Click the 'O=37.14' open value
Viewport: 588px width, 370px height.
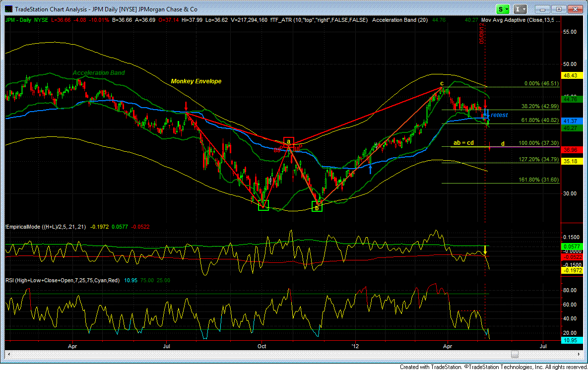[168, 20]
